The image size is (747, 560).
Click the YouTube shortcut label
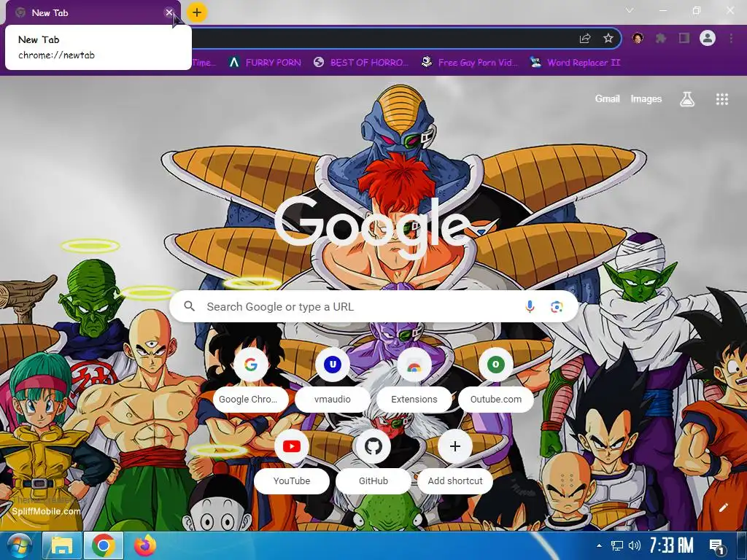pyautogui.click(x=292, y=481)
